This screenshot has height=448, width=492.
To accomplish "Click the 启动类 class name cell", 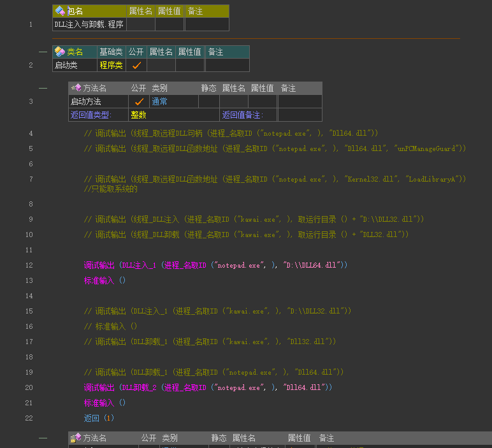I will pyautogui.click(x=75, y=65).
